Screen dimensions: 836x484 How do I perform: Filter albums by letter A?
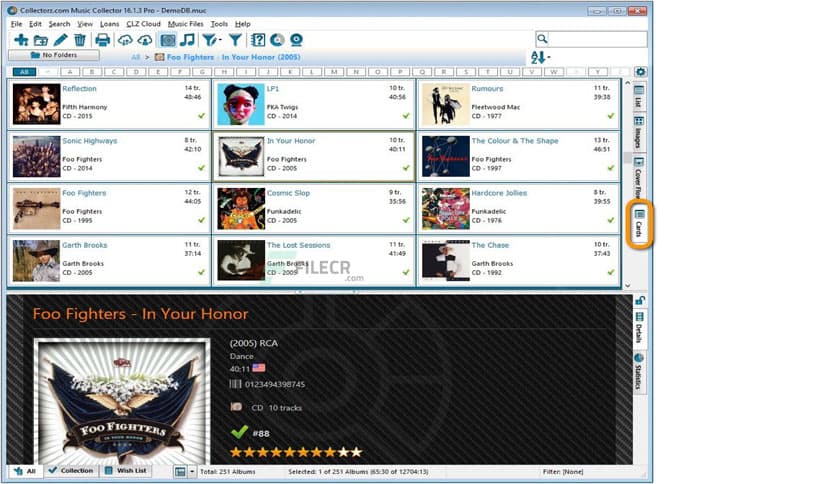(x=70, y=71)
